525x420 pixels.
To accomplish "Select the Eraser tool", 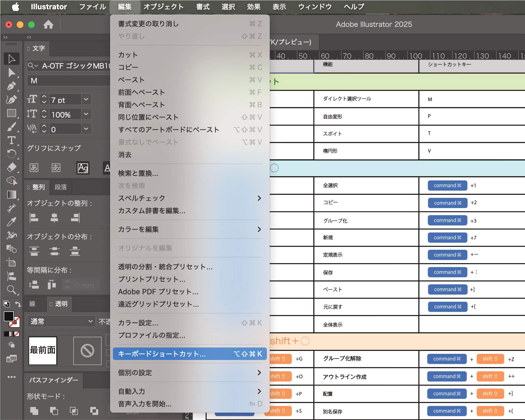I will (x=12, y=168).
